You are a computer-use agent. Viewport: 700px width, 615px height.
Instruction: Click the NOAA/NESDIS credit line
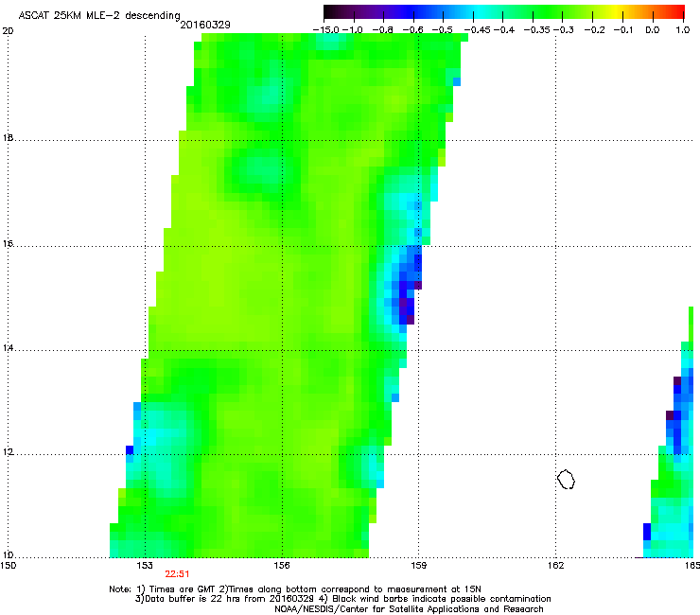click(x=409, y=609)
